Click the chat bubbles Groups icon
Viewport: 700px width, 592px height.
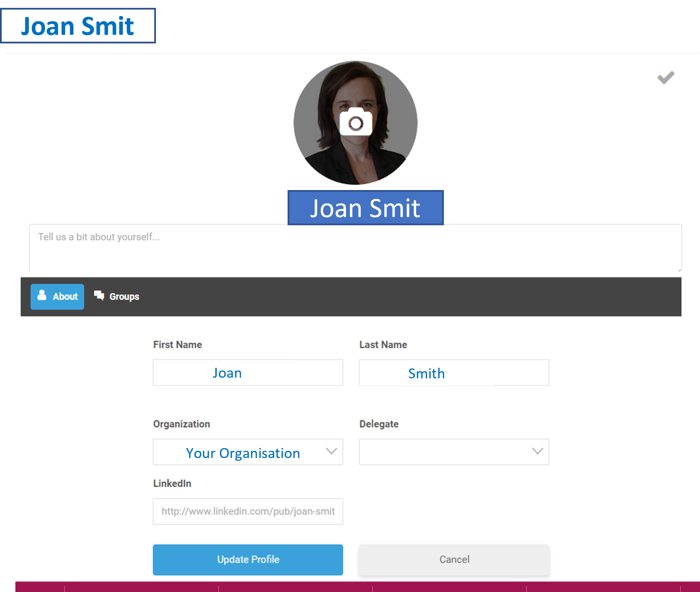[99, 295]
